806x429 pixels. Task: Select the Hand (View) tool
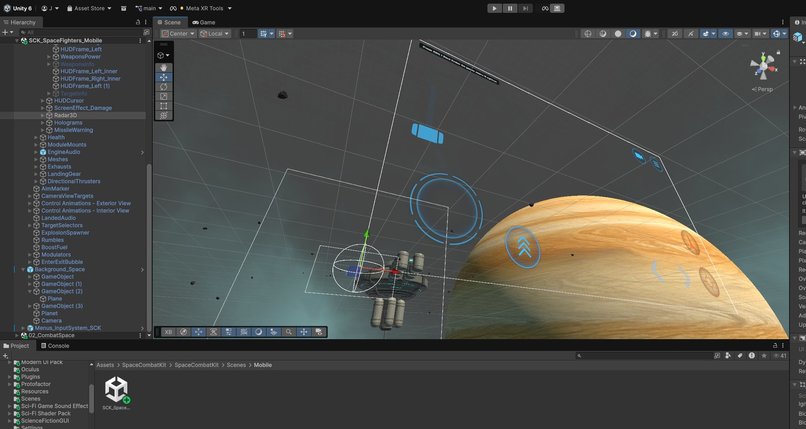[x=163, y=67]
